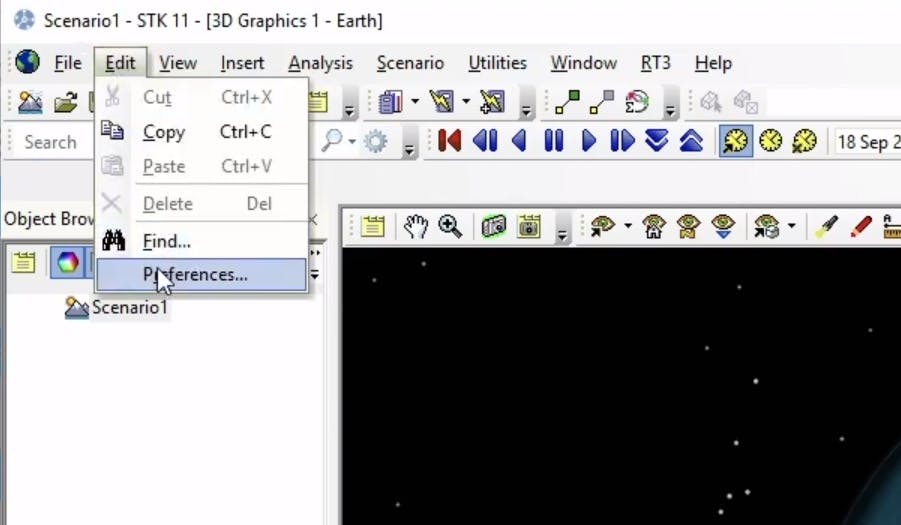Expand the stored view dropdown arrow
The height and width of the screenshot is (525, 901).
[x=792, y=226]
